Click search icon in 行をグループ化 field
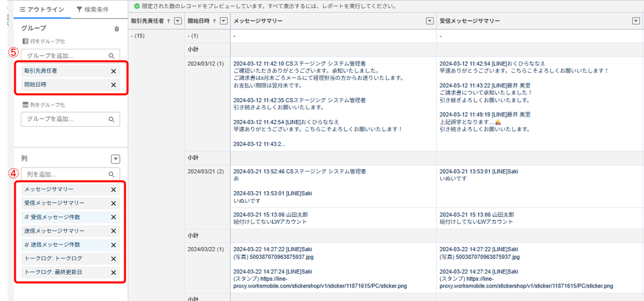 (x=111, y=56)
